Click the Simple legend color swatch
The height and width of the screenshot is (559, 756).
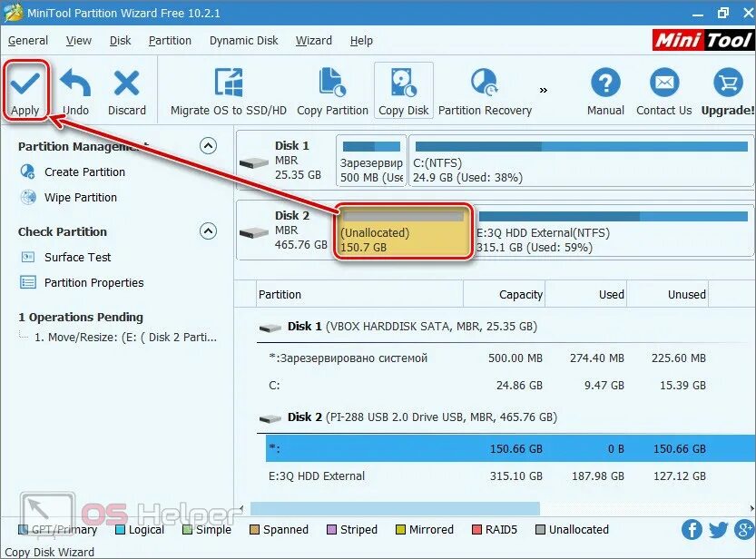click(x=188, y=530)
